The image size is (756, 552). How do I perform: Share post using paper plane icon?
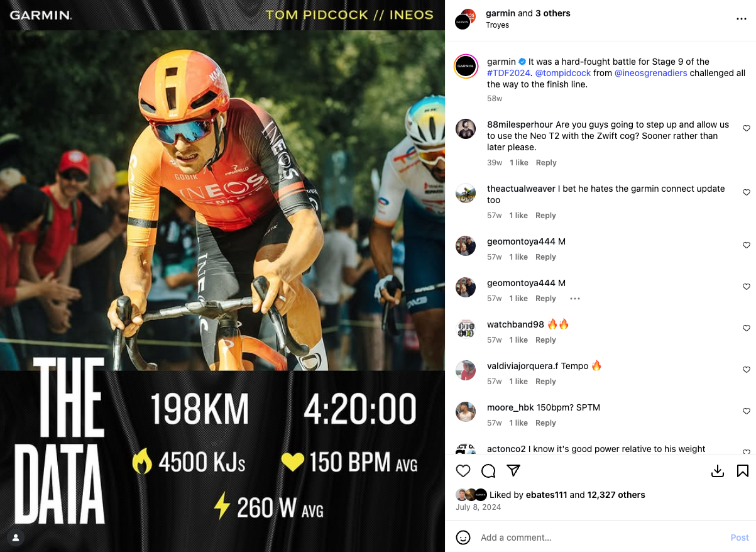click(x=513, y=471)
